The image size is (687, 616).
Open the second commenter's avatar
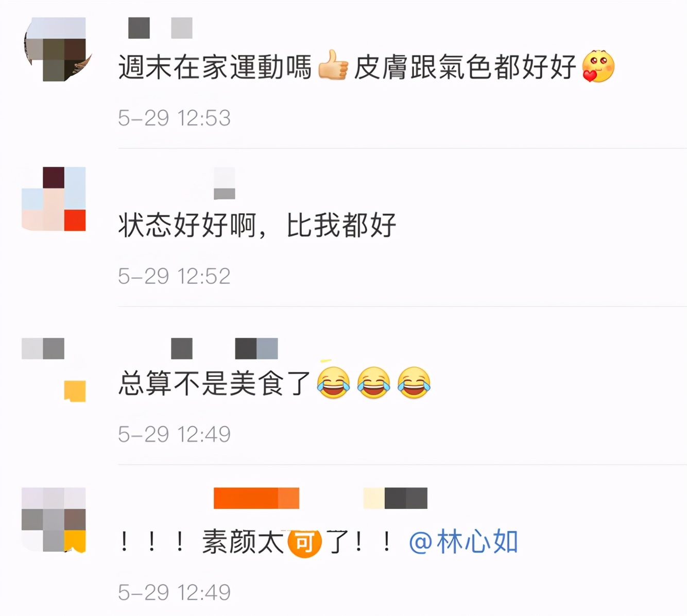pos(54,199)
